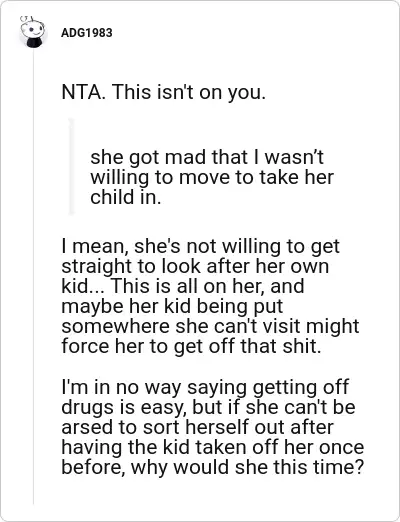Click the line 'maybe her kid being put'
Image resolution: width=400 pixels, height=522 pixels.
tap(172, 306)
